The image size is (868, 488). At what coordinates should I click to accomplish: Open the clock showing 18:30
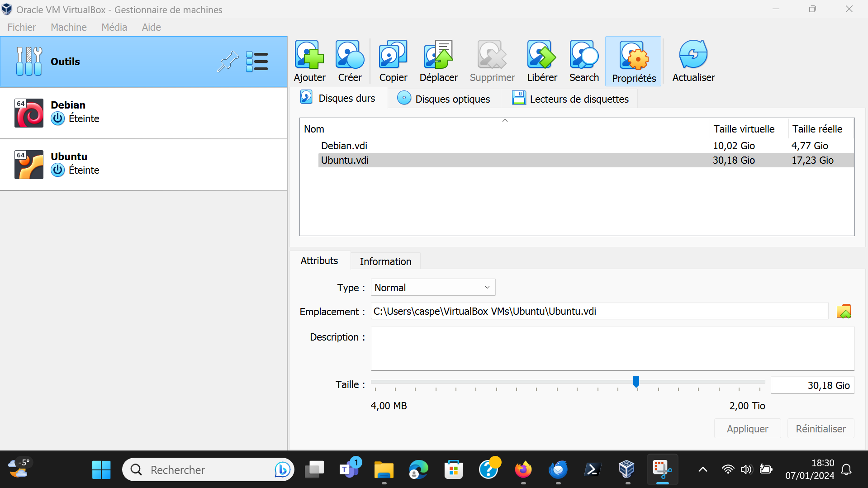coord(810,469)
